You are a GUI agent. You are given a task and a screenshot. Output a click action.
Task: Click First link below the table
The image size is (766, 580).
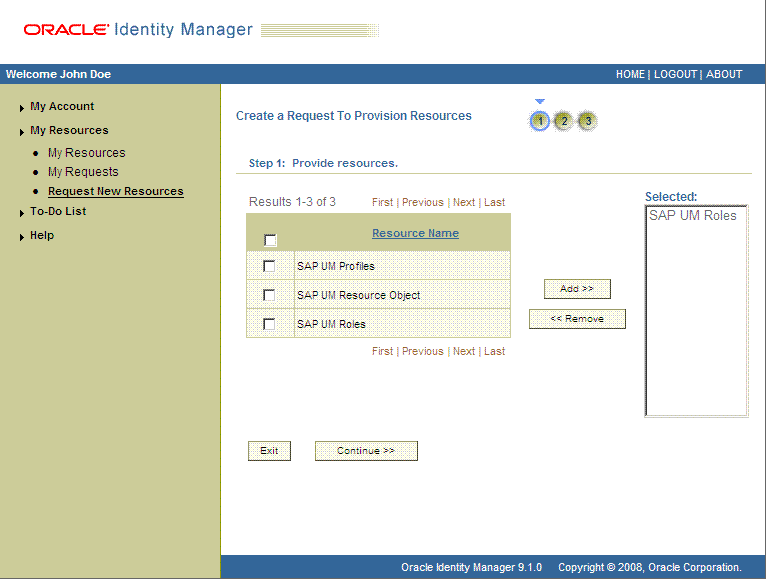click(x=382, y=351)
